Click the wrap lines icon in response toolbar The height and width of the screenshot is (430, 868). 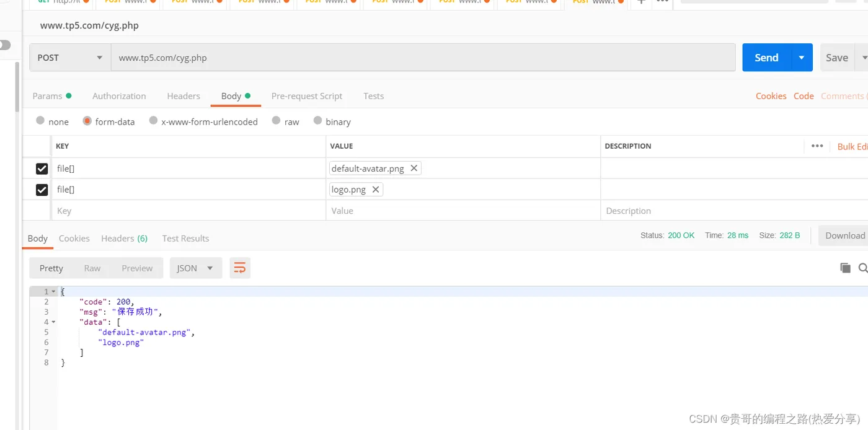[240, 268]
